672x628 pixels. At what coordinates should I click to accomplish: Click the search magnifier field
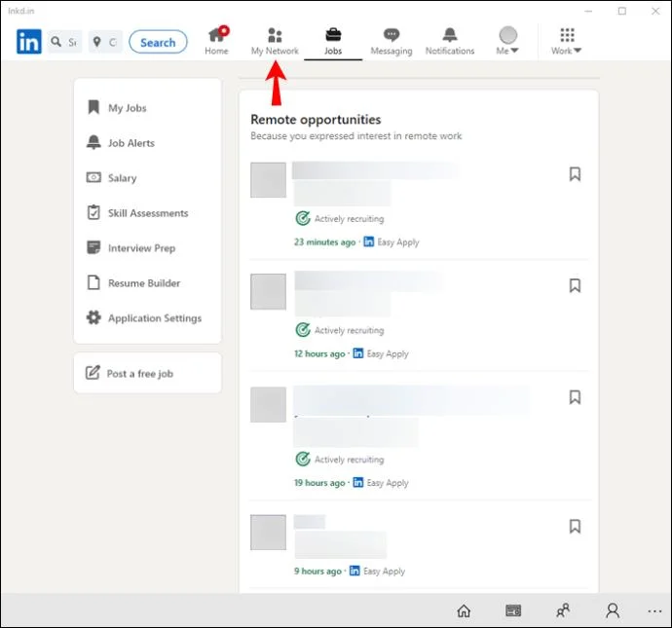[x=64, y=42]
